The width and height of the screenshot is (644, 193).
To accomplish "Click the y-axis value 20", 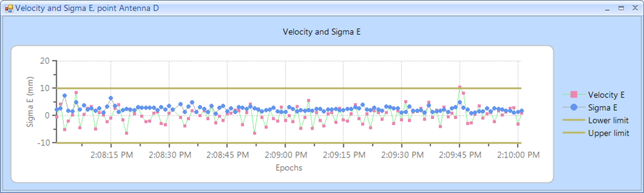I will [x=45, y=61].
